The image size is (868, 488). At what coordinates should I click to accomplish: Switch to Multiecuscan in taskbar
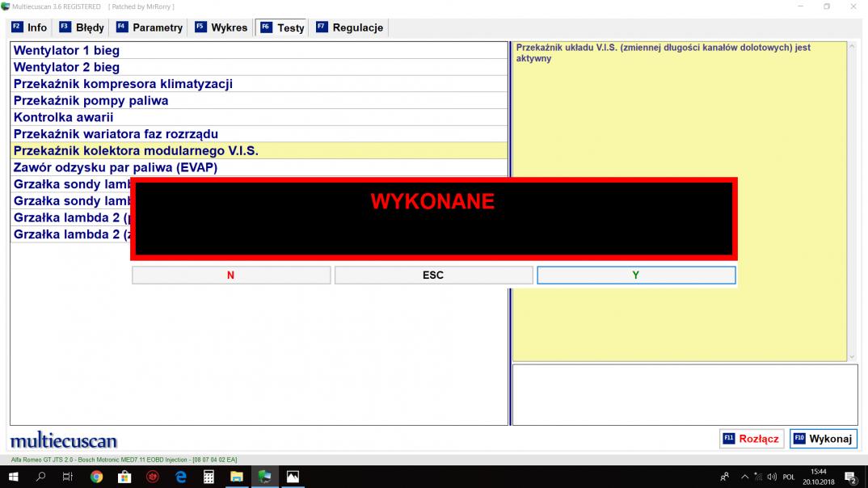click(x=265, y=477)
